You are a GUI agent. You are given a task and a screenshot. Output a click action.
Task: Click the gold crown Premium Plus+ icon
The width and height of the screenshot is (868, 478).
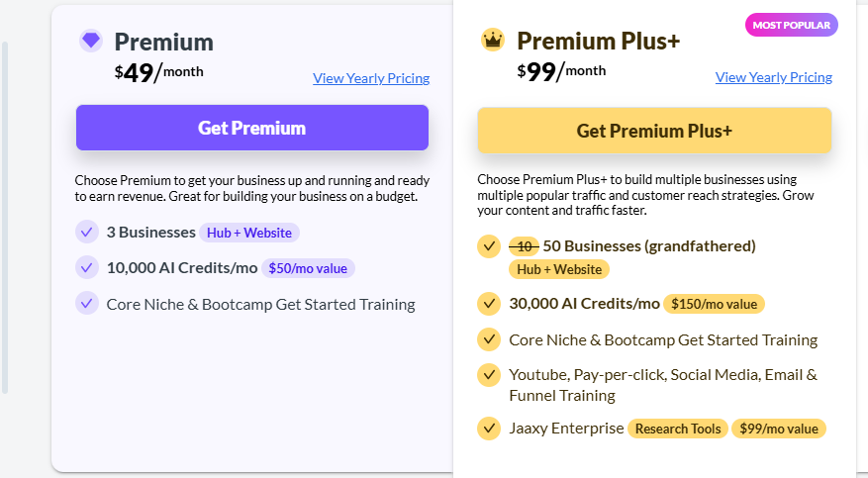pos(492,41)
